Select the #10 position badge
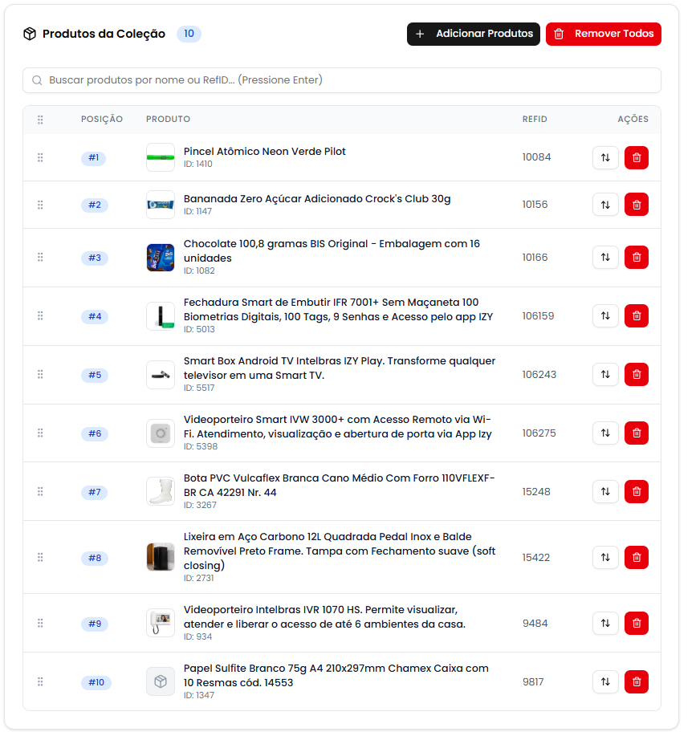The width and height of the screenshot is (700, 740). [x=96, y=682]
